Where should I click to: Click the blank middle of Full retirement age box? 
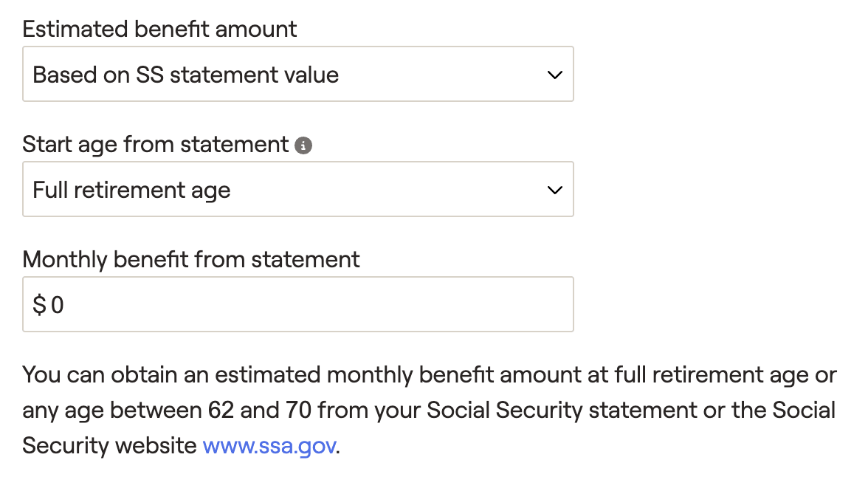point(387,190)
